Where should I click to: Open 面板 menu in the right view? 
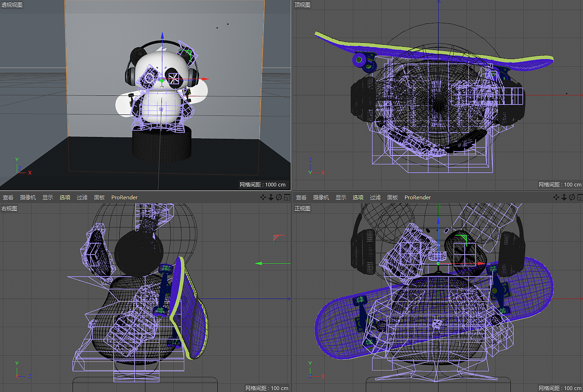[x=99, y=197]
